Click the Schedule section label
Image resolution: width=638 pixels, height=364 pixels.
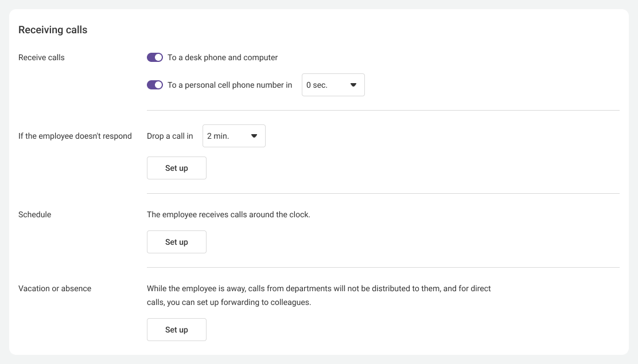coord(34,214)
